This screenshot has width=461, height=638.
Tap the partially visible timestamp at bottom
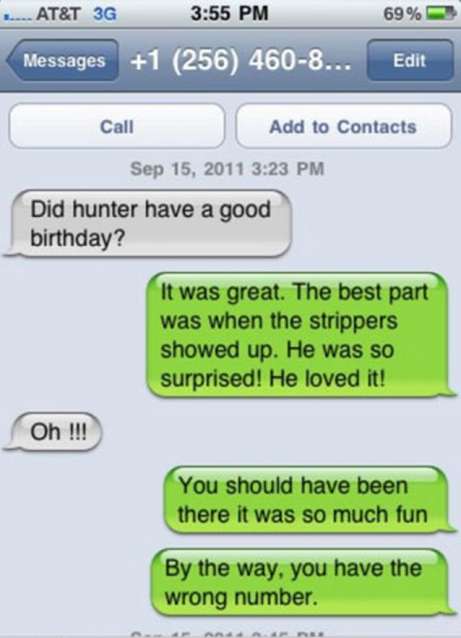[x=227, y=634]
